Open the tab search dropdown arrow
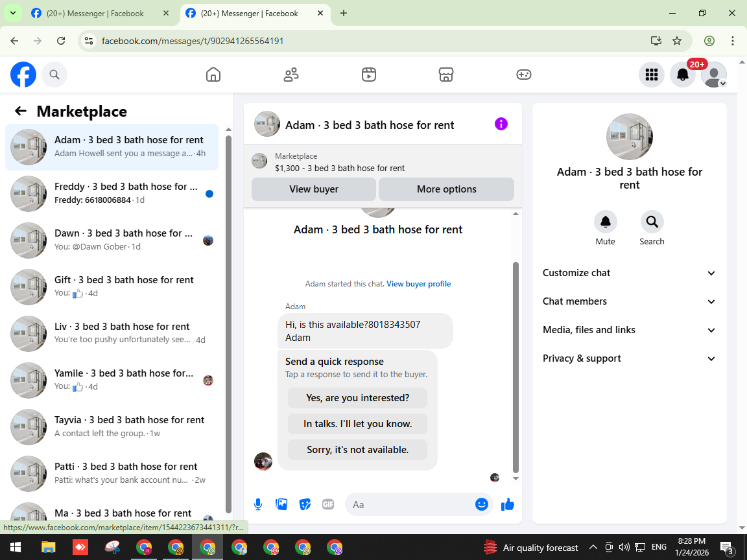 point(13,14)
